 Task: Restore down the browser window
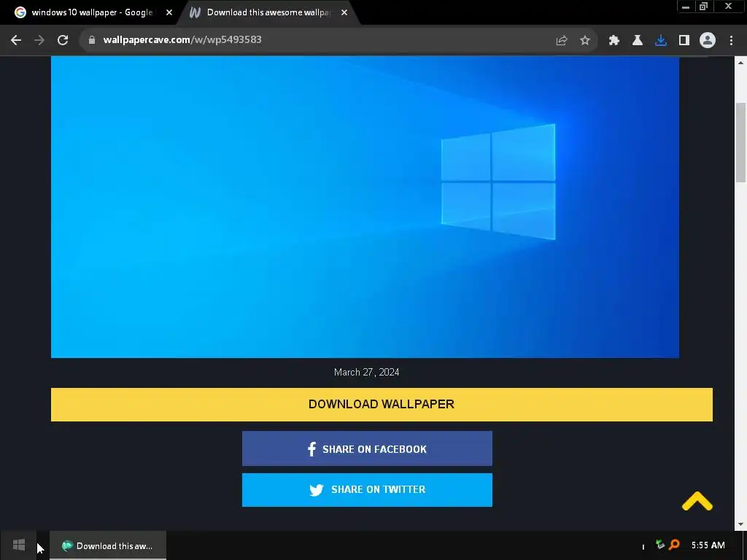(x=703, y=7)
